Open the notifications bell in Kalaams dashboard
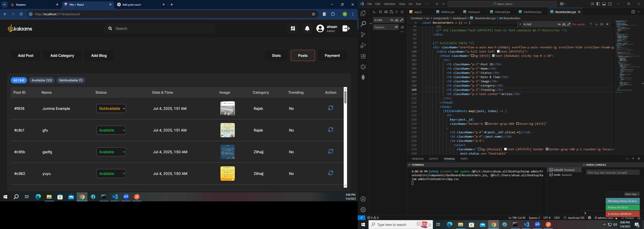644x229 pixels. [x=307, y=29]
